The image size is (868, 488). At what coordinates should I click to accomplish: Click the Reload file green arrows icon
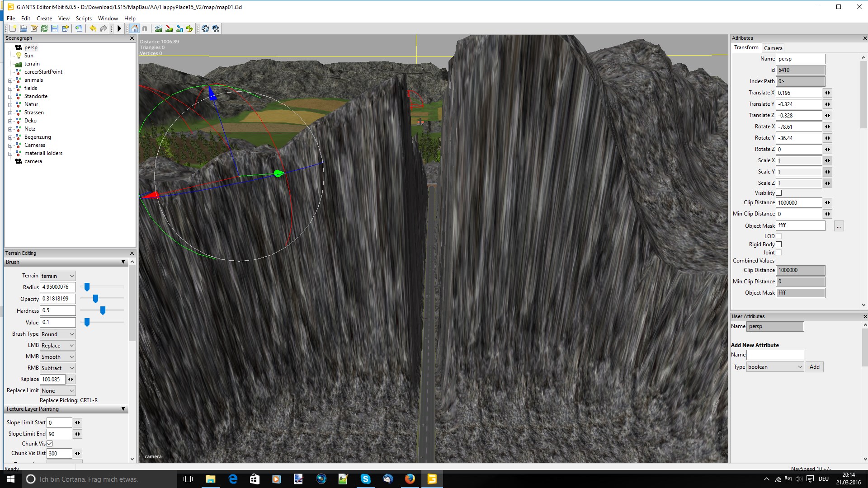[x=44, y=28]
